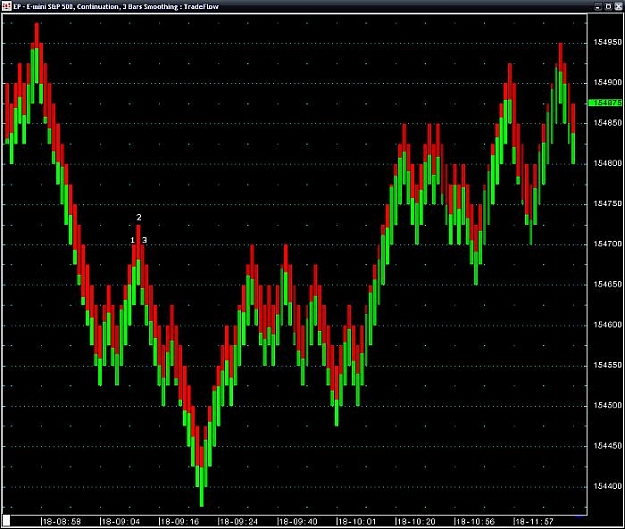Screen dimensions: 625x529
Task: Click the 154700 price axis label
Action: pos(607,244)
